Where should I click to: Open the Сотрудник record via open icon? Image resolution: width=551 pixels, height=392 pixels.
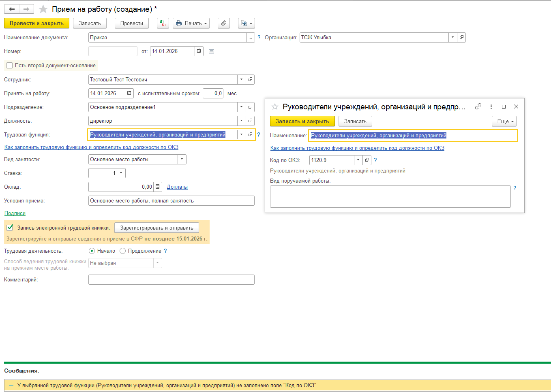coord(250,79)
